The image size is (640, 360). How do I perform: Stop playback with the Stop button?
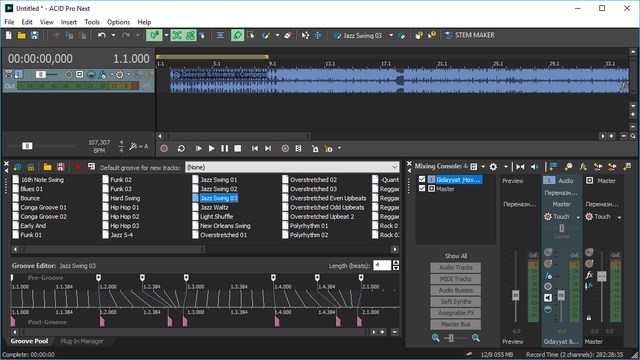[x=238, y=149]
